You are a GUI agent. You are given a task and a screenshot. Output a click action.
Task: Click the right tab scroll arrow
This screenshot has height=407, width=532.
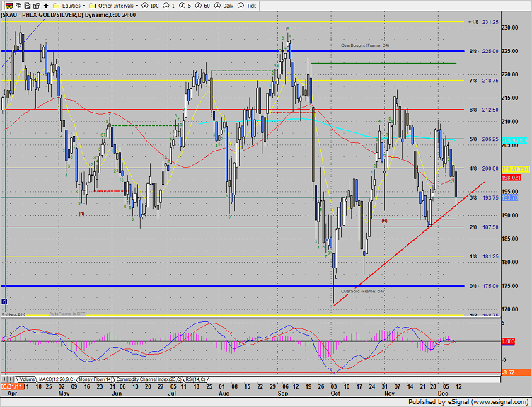tap(11, 379)
